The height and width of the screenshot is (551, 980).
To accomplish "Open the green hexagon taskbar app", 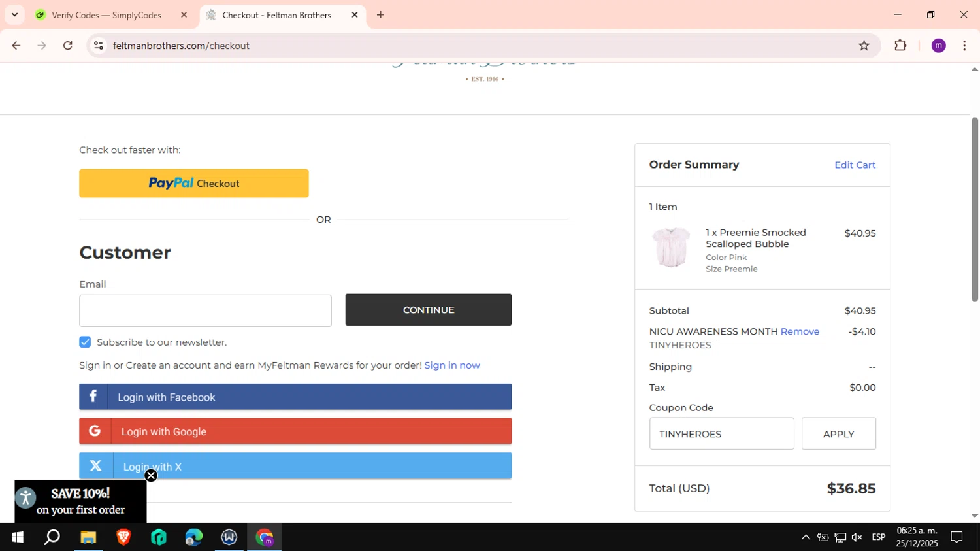I will (x=159, y=537).
